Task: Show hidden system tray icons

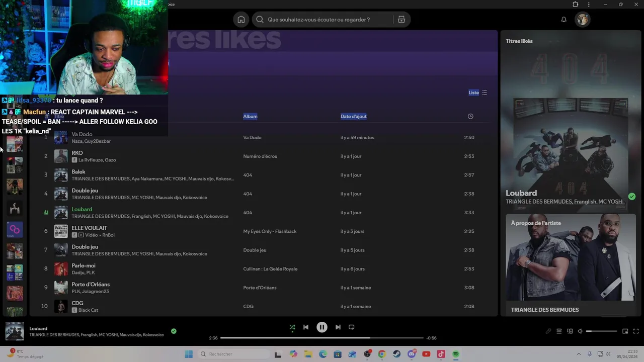Action: coord(579,354)
